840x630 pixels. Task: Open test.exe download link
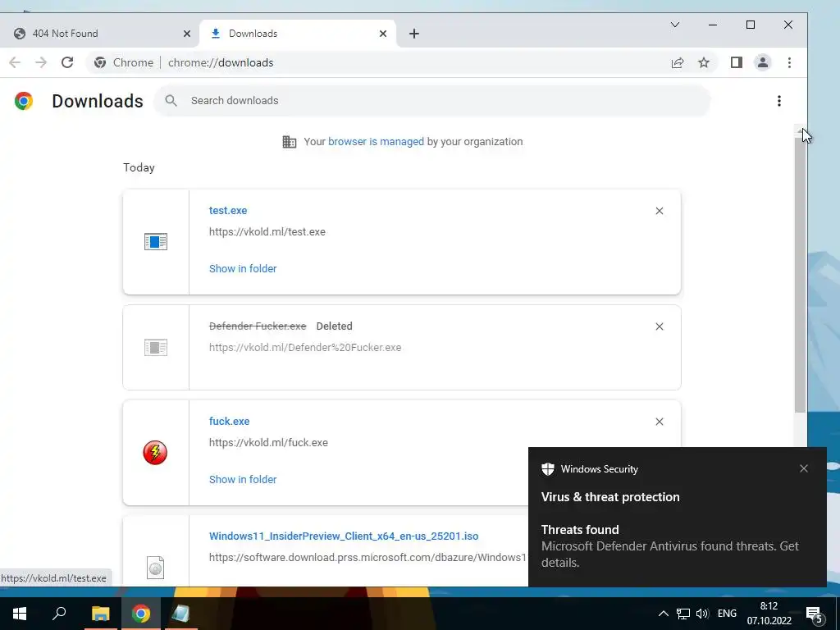228,211
